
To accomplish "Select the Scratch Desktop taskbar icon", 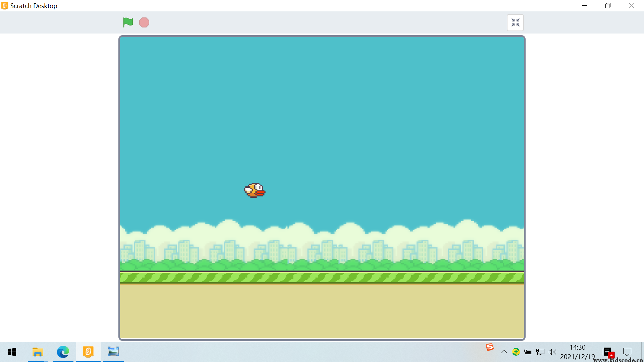I will tap(88, 352).
